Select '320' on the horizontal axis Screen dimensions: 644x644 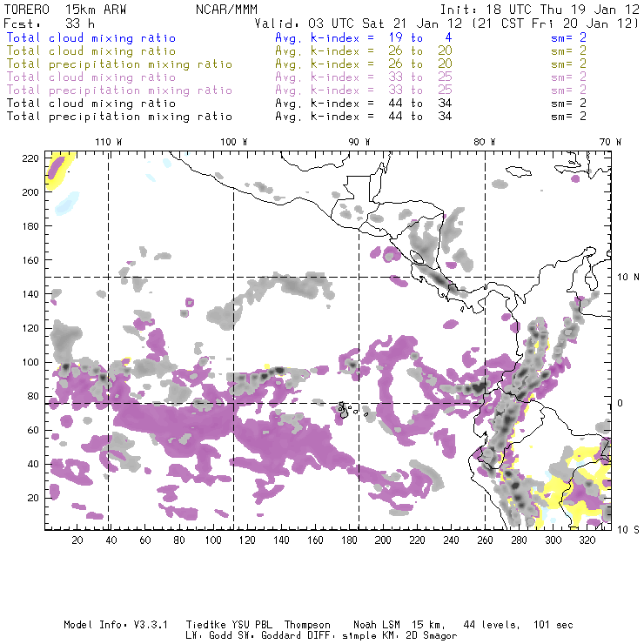point(587,540)
